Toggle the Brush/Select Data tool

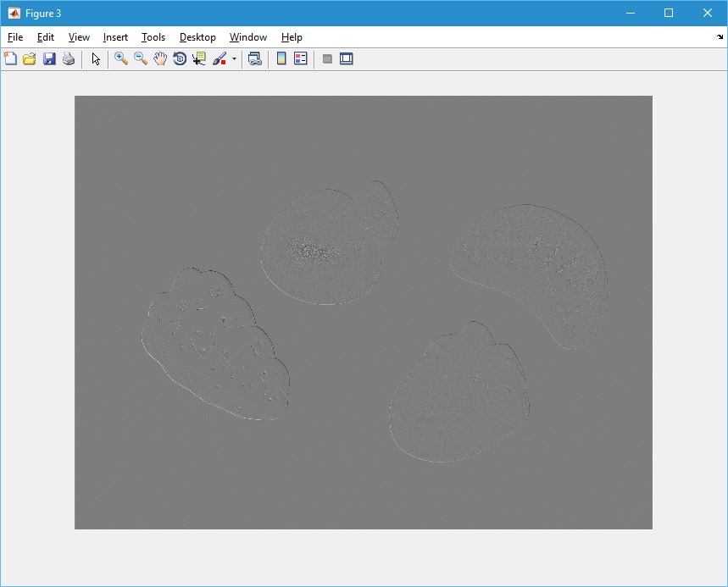pos(219,58)
